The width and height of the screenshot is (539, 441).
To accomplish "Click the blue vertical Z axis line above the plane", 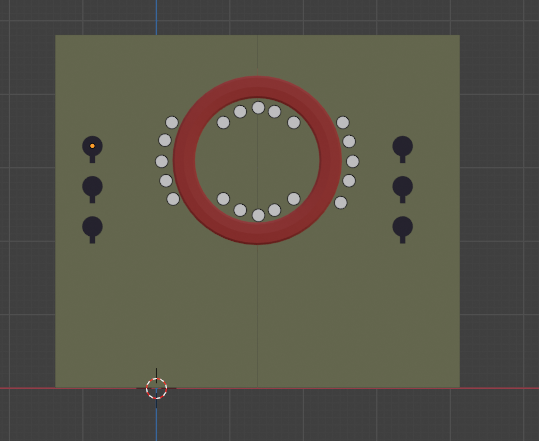I will [156, 17].
